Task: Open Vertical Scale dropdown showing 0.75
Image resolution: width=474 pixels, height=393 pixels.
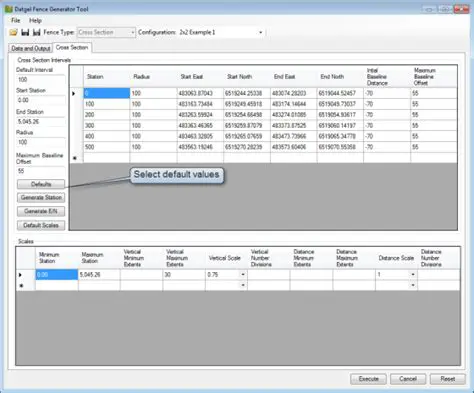Action: [x=243, y=275]
